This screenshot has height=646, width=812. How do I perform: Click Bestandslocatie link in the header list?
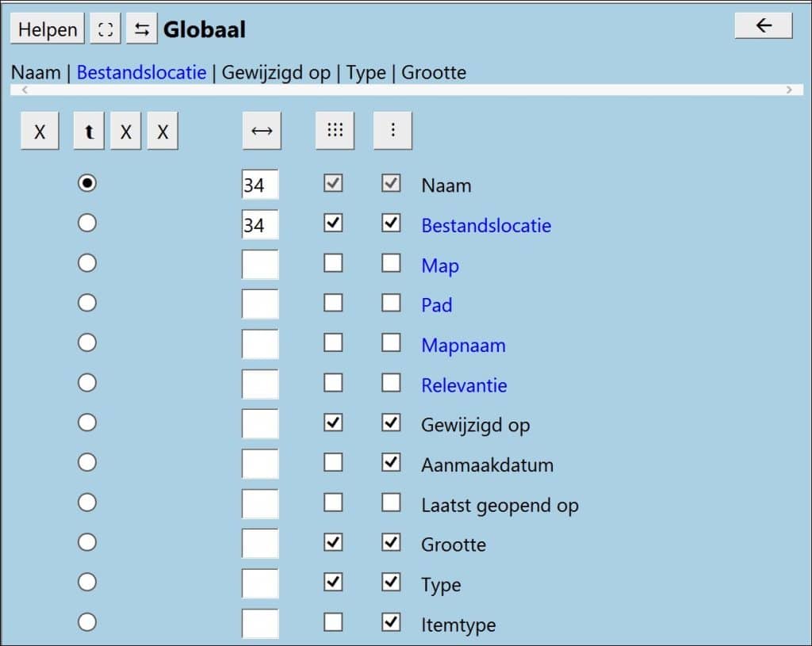pyautogui.click(x=141, y=72)
